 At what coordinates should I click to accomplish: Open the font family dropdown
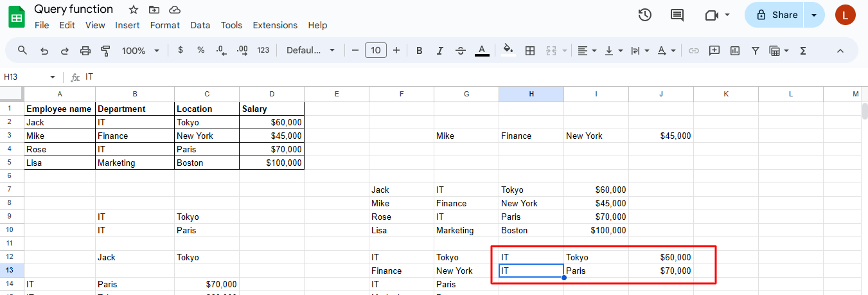tap(311, 51)
